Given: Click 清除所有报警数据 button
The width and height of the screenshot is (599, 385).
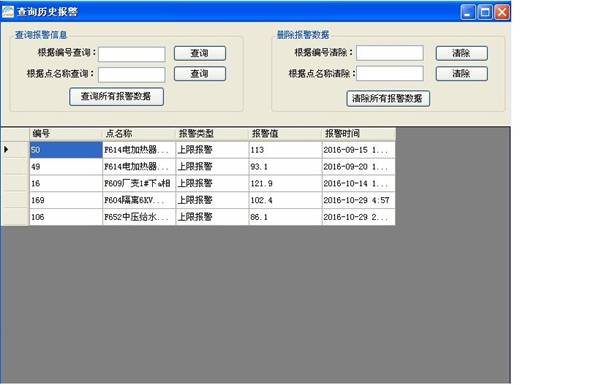Looking at the screenshot, I should (388, 99).
